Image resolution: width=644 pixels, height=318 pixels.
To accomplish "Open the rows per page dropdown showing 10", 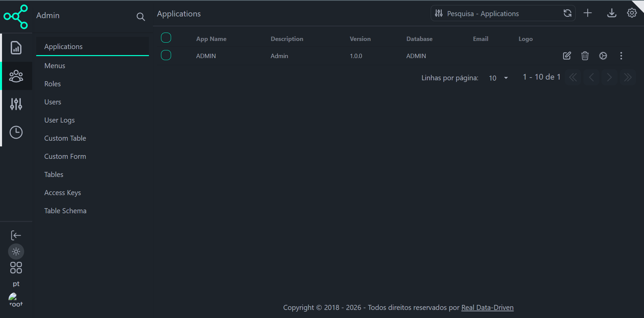I will pos(498,78).
